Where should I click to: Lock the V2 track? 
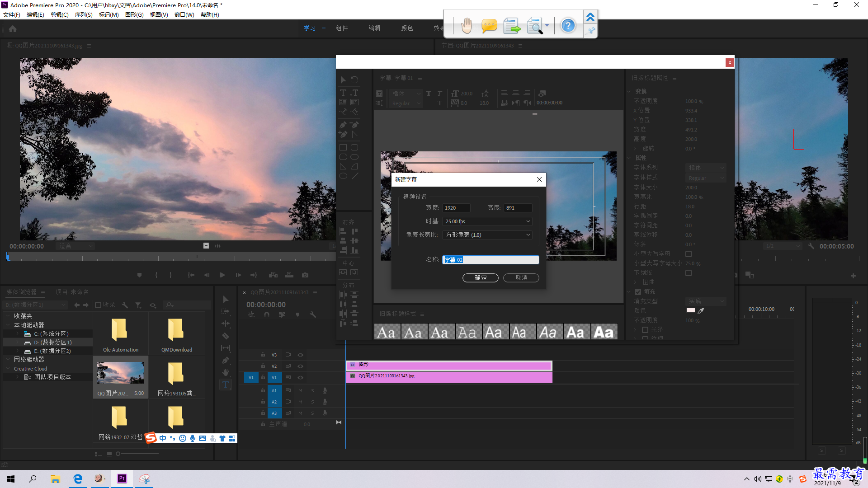(263, 366)
